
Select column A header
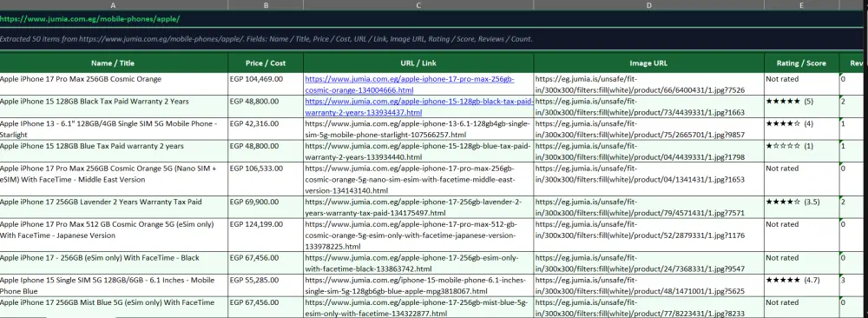[x=114, y=5]
